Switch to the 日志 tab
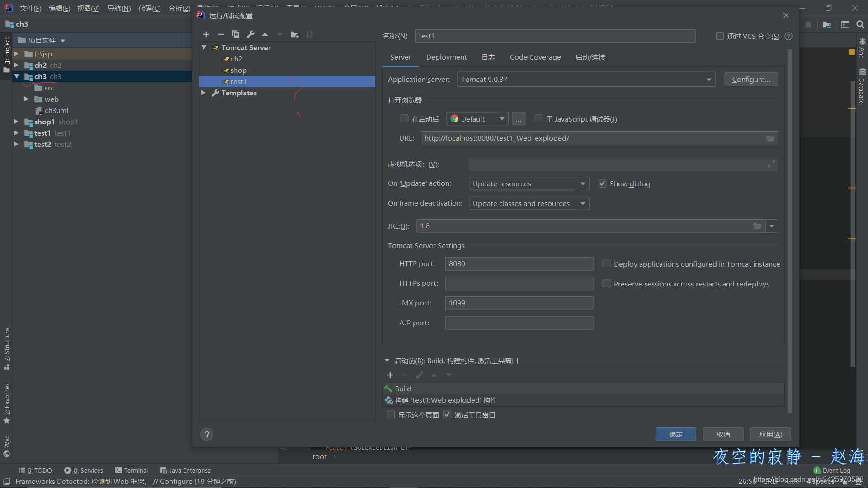 [488, 57]
